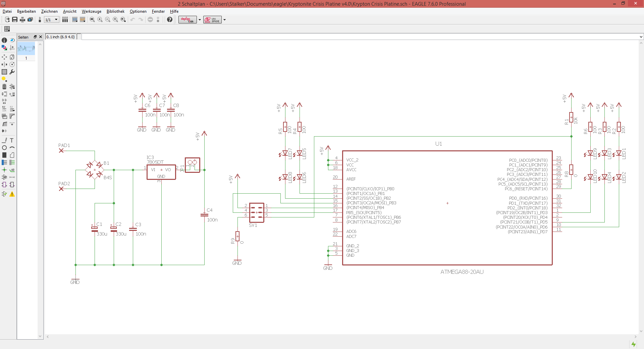Select the Delete trash tool

4,87
